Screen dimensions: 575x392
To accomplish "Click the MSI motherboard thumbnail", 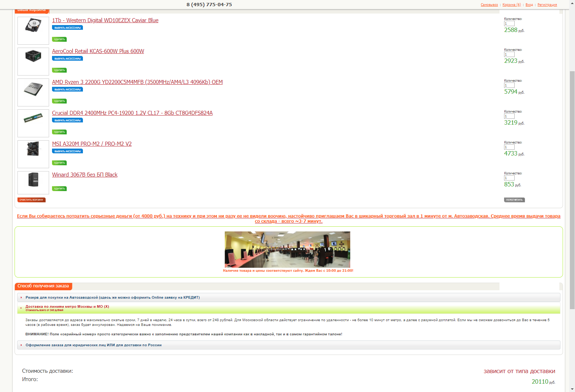I will click(33, 154).
